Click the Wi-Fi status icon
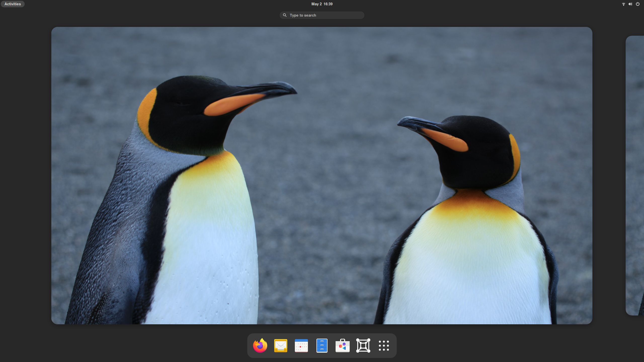Viewport: 644px width, 362px height. pos(623,4)
